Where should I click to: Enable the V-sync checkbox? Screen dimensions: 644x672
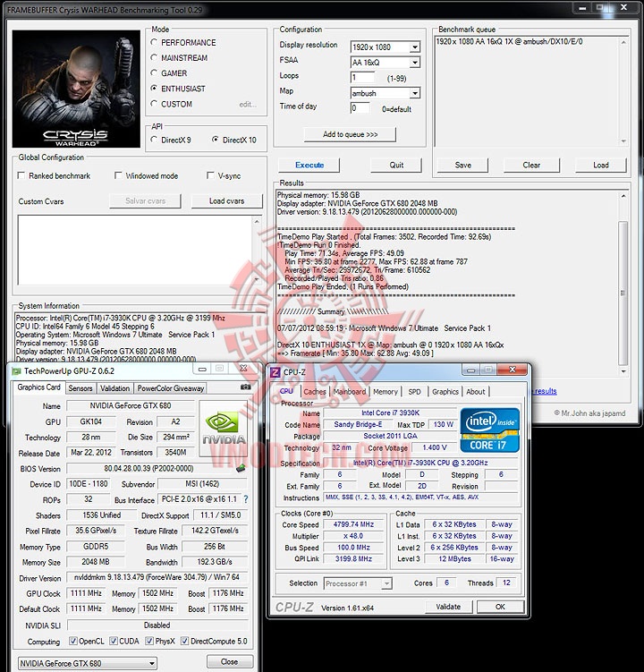point(210,175)
